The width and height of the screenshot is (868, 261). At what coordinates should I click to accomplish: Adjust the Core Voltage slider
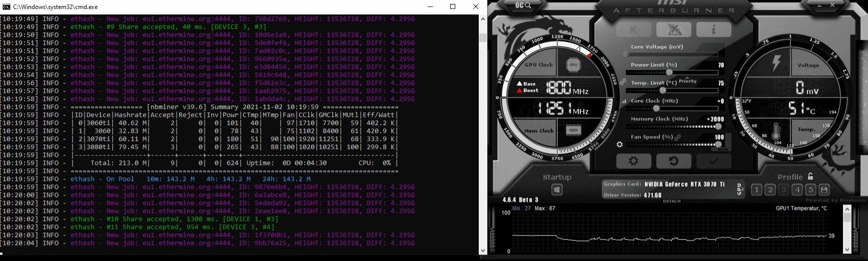coord(671,54)
